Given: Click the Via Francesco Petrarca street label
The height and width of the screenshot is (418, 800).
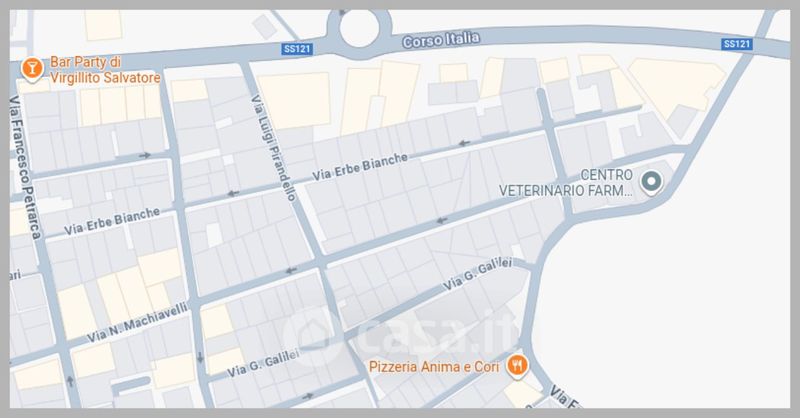Looking at the screenshot, I should point(26,168).
